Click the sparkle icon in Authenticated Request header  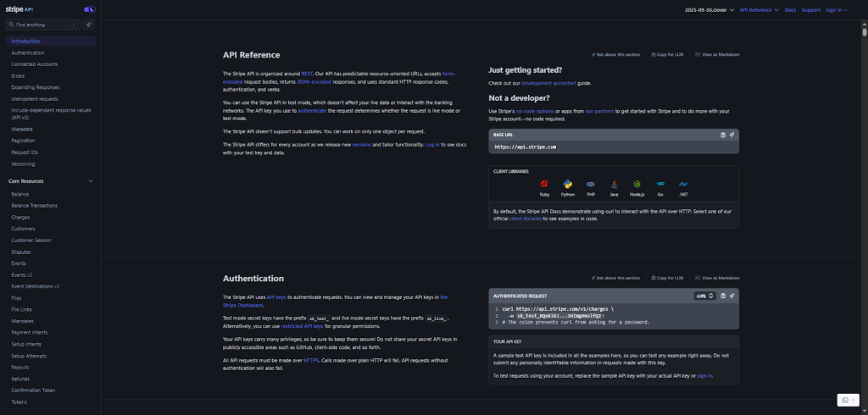(x=732, y=296)
